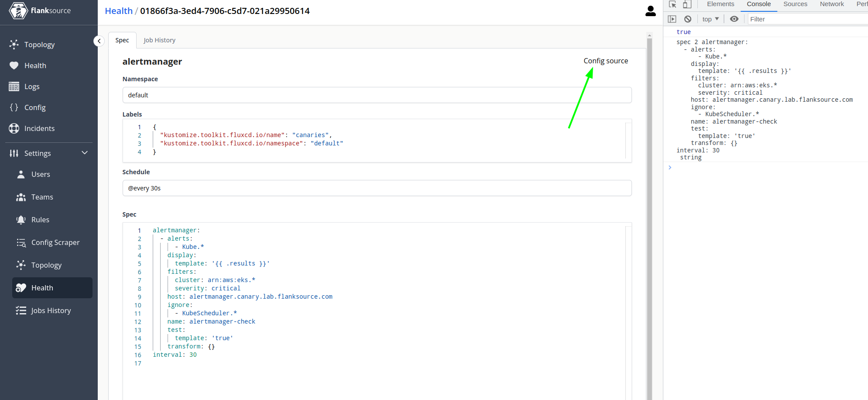
Task: Click the eye icon to create live expression
Action: 734,19
